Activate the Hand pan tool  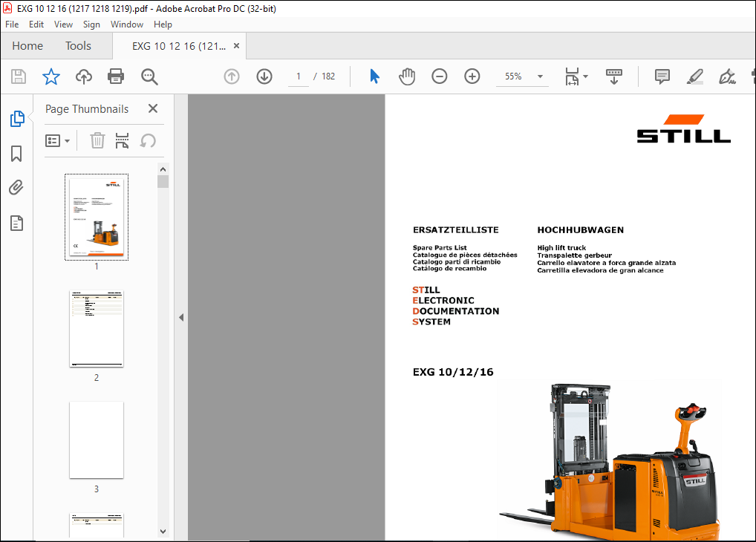[407, 76]
